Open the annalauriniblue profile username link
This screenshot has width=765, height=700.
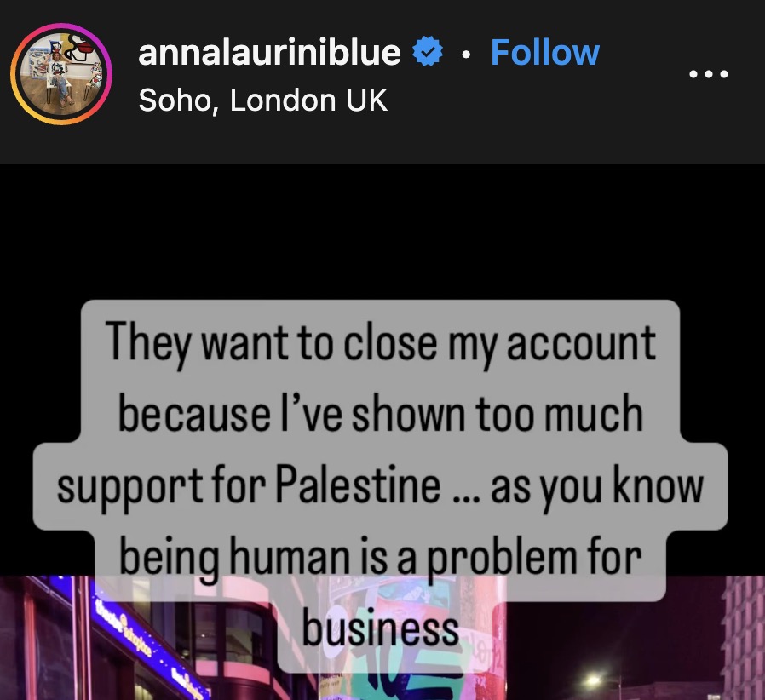click(x=269, y=52)
